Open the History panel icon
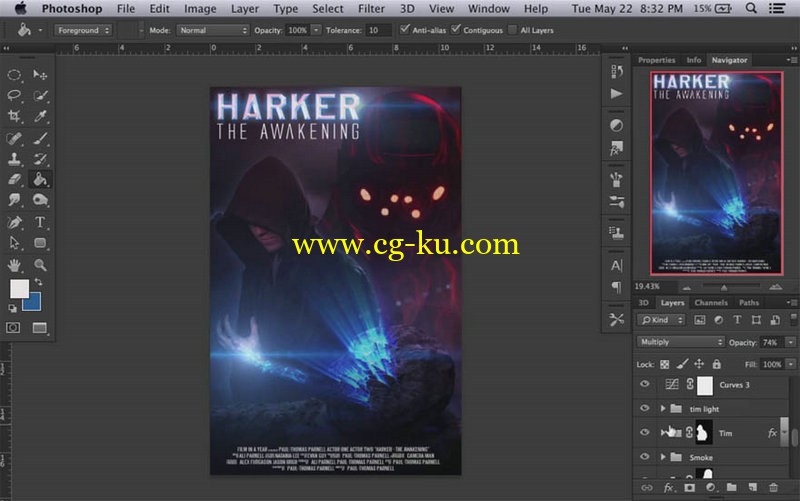 (616, 71)
